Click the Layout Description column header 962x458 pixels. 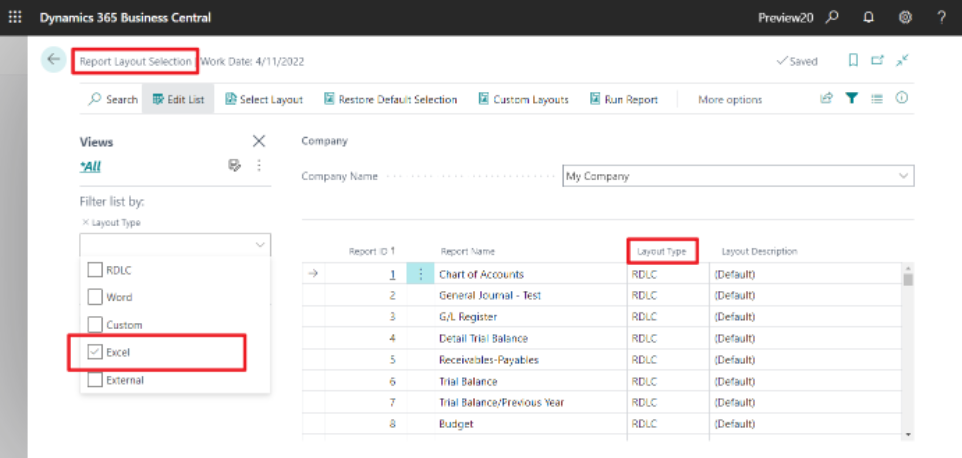760,251
